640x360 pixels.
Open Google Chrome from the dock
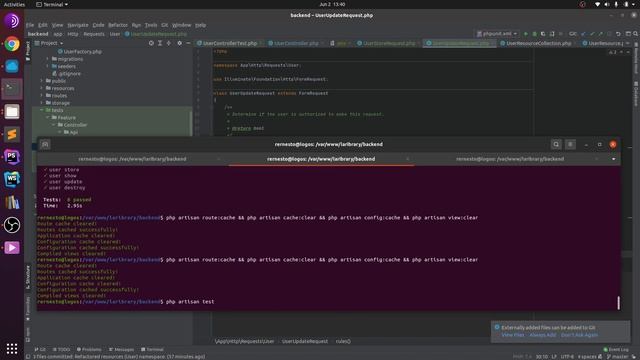(12, 44)
